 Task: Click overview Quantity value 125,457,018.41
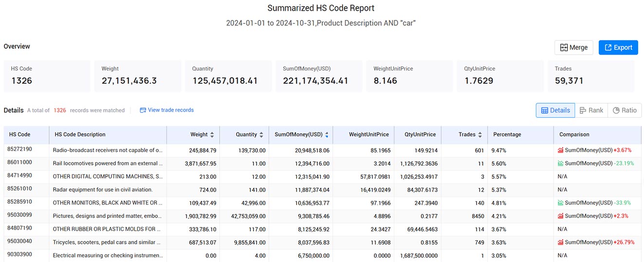click(x=225, y=81)
